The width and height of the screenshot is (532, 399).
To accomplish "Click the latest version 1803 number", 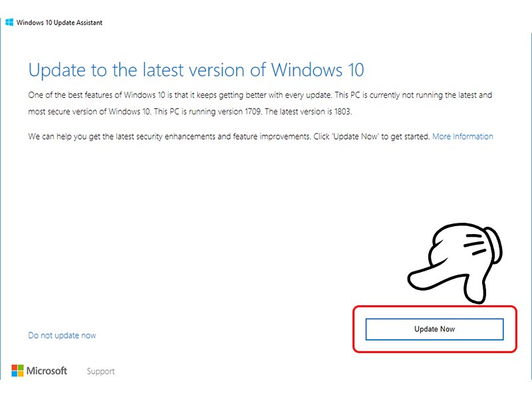I will pyautogui.click(x=342, y=112).
